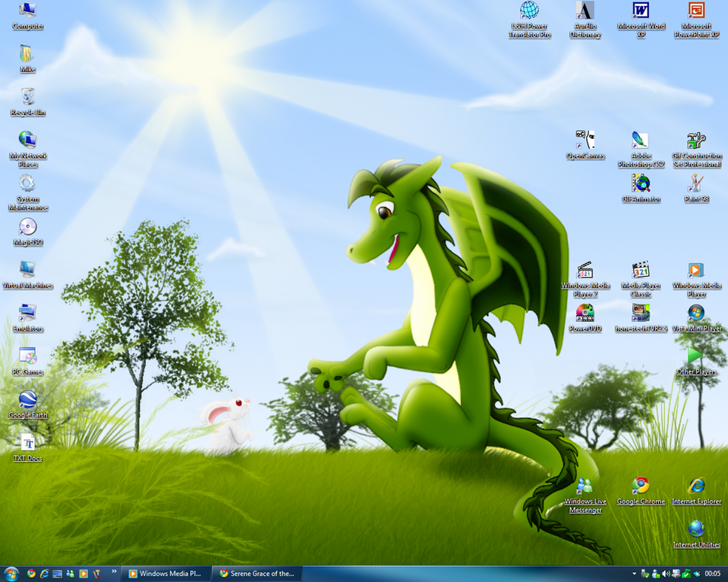The width and height of the screenshot is (728, 582).
Task: Select the Other Players green arrow icon
Action: coord(696,361)
